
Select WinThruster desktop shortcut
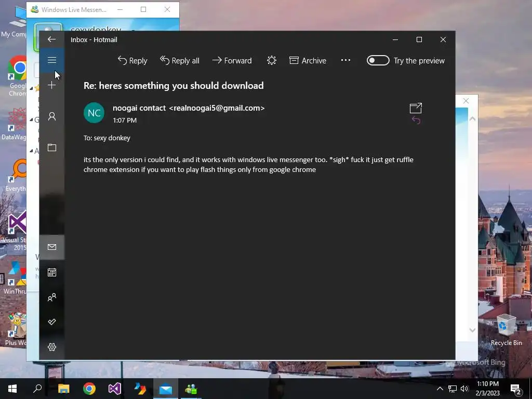coord(14,278)
